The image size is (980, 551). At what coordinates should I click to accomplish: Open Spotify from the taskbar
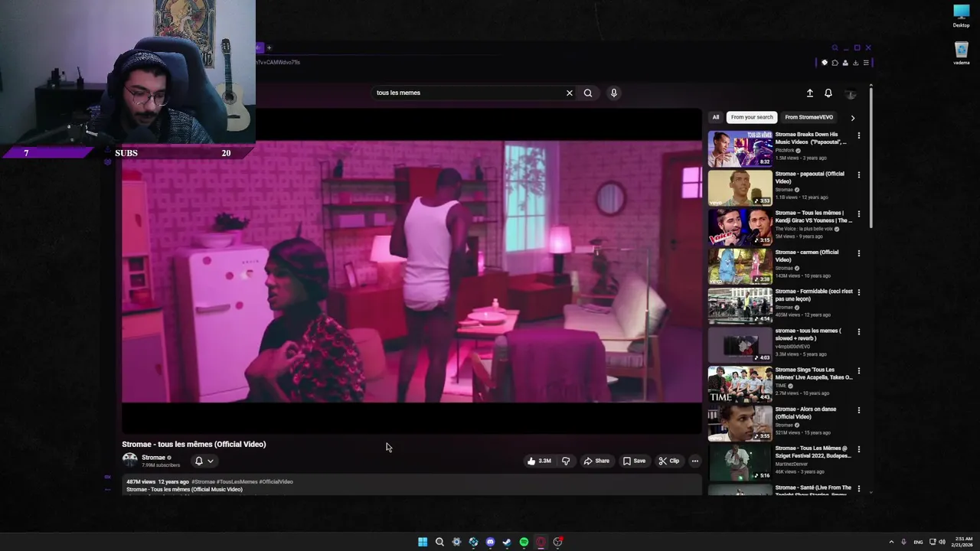point(524,542)
